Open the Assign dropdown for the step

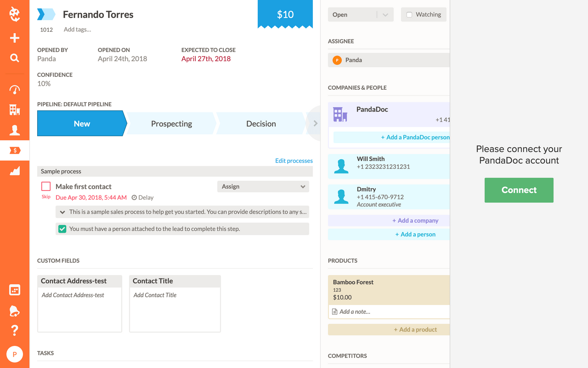pos(263,186)
